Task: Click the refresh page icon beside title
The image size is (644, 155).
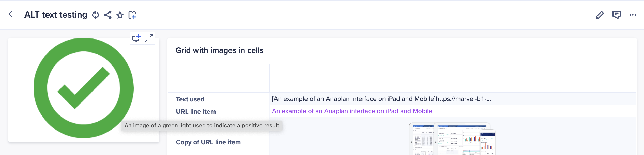Action: 96,15
